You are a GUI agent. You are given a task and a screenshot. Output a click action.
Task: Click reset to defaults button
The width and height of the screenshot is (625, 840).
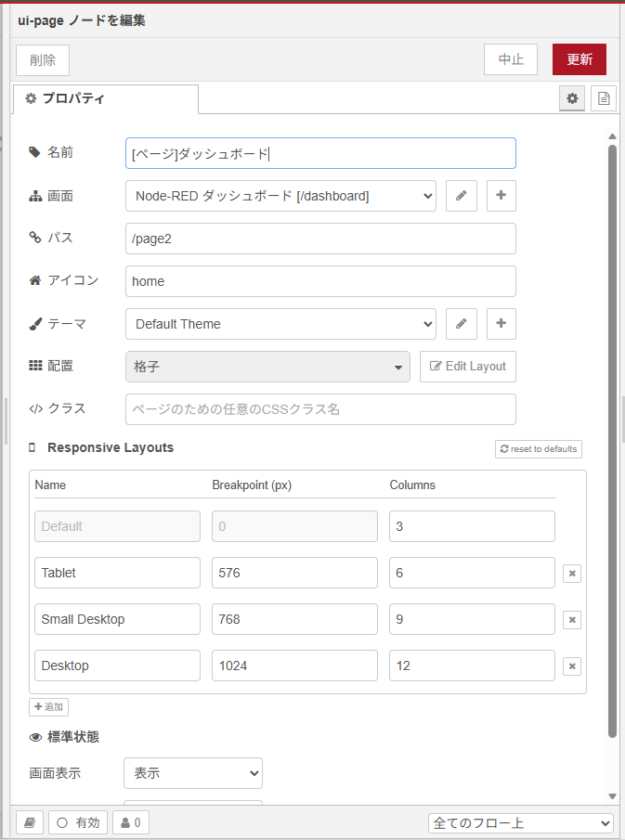539,449
